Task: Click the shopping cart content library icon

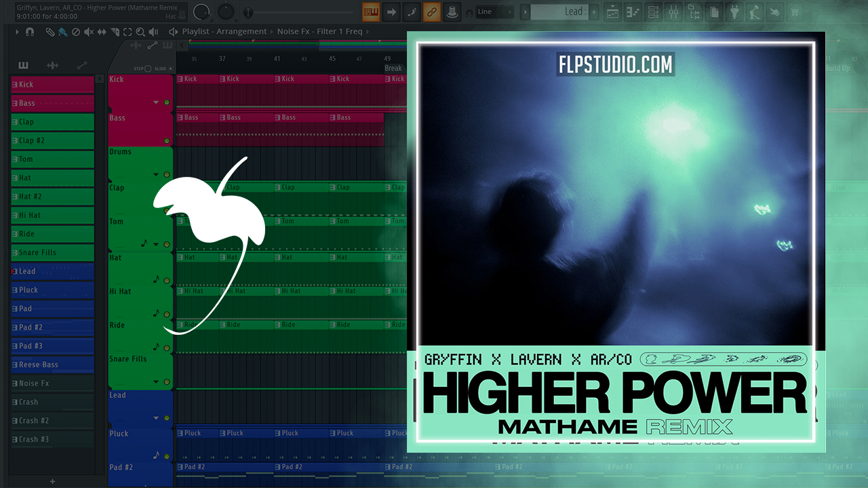Action: (795, 12)
